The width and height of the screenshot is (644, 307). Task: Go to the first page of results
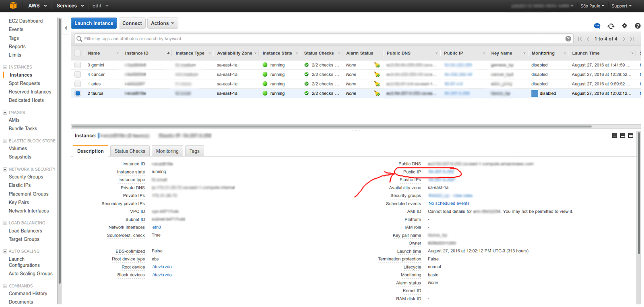(580, 39)
